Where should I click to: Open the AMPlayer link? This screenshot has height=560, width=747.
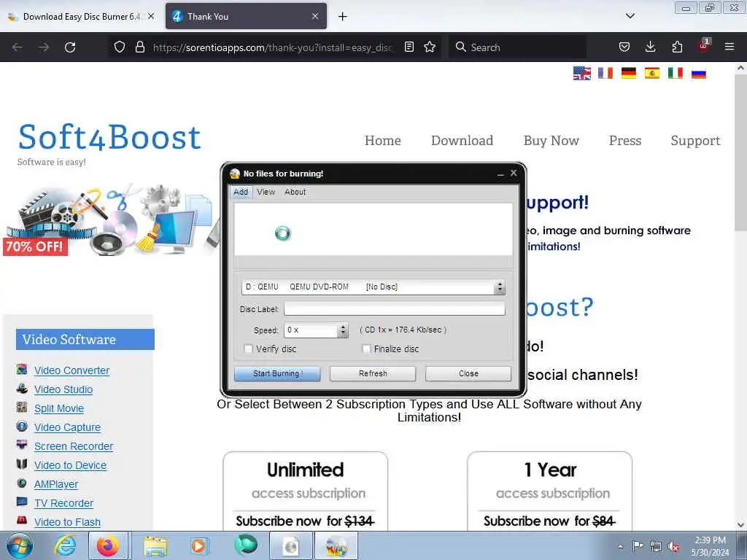[55, 484]
